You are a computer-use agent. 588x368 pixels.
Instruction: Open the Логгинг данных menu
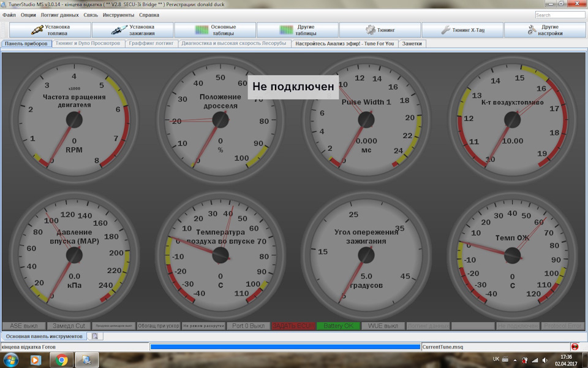(59, 15)
